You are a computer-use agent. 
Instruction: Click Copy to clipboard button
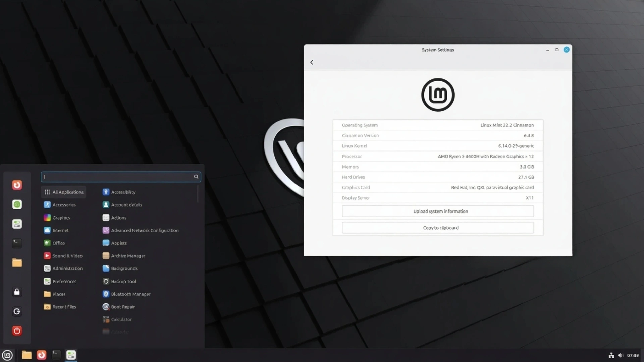click(x=438, y=228)
